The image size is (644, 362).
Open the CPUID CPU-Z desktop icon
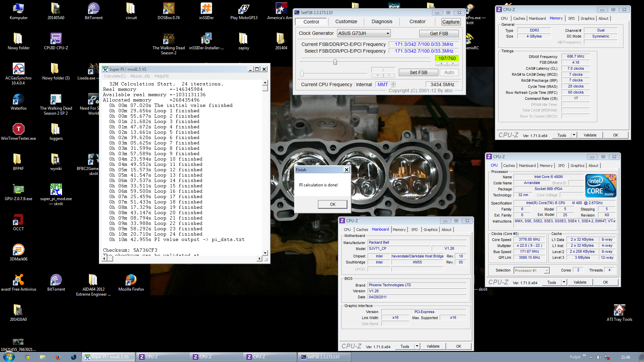point(56,42)
